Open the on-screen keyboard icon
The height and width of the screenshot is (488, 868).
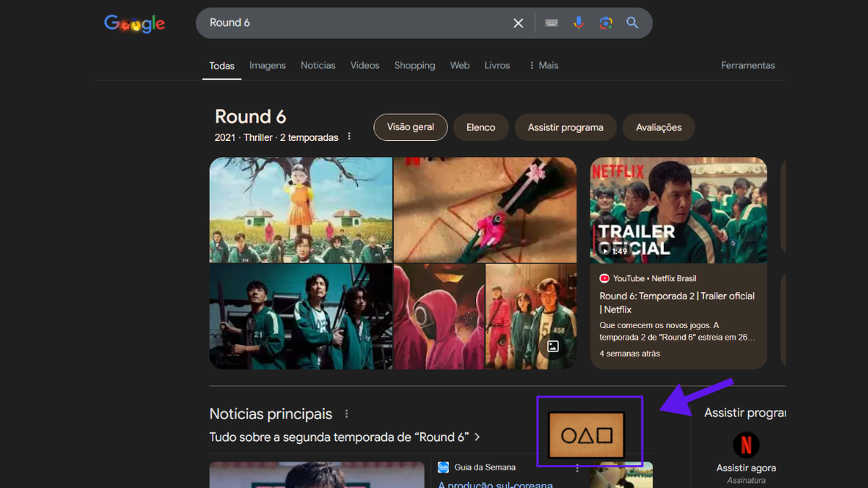click(x=551, y=23)
